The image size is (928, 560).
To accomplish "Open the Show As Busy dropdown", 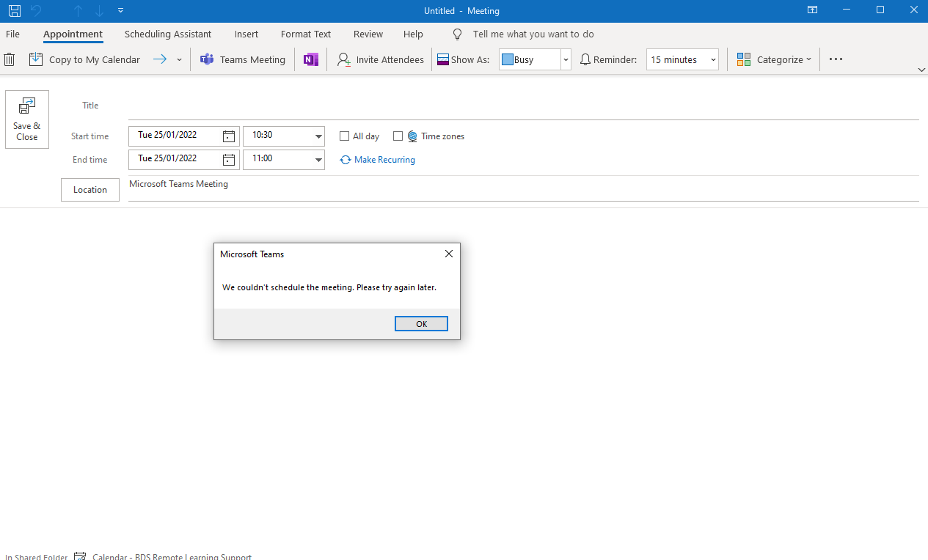I will coord(566,60).
